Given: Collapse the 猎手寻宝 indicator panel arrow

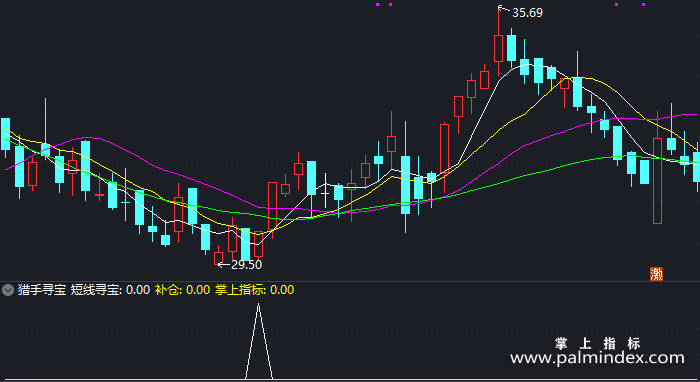Looking at the screenshot, I should [x=8, y=291].
